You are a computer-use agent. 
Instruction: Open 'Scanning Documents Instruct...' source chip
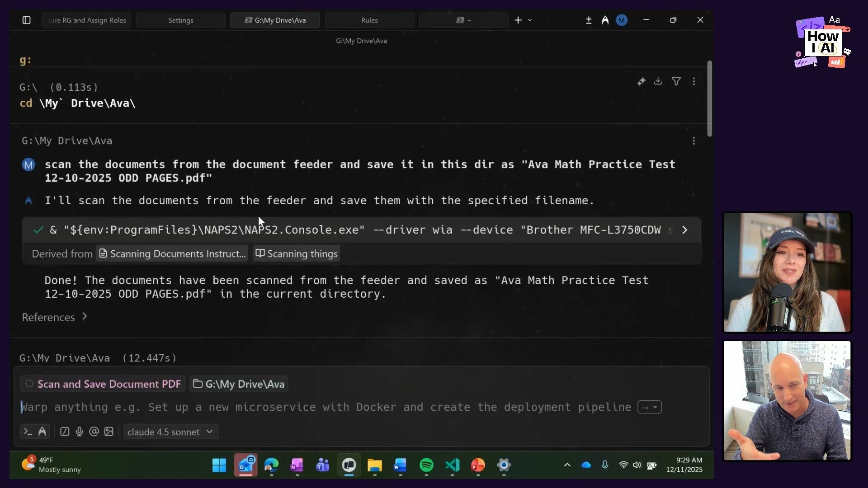pos(172,253)
